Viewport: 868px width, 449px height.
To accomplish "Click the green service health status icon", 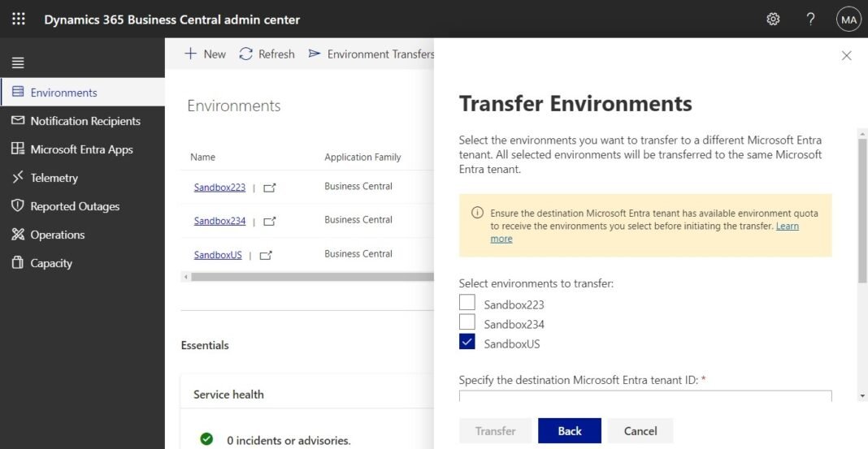I will click(x=206, y=439).
